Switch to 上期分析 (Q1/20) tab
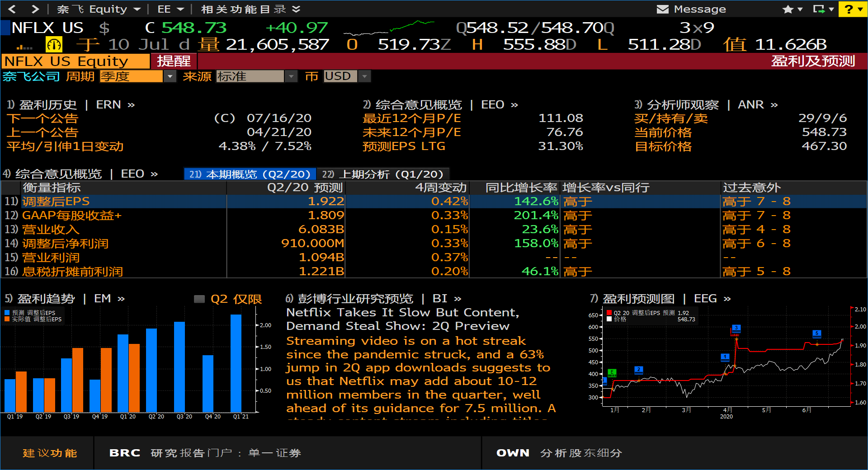 383,174
